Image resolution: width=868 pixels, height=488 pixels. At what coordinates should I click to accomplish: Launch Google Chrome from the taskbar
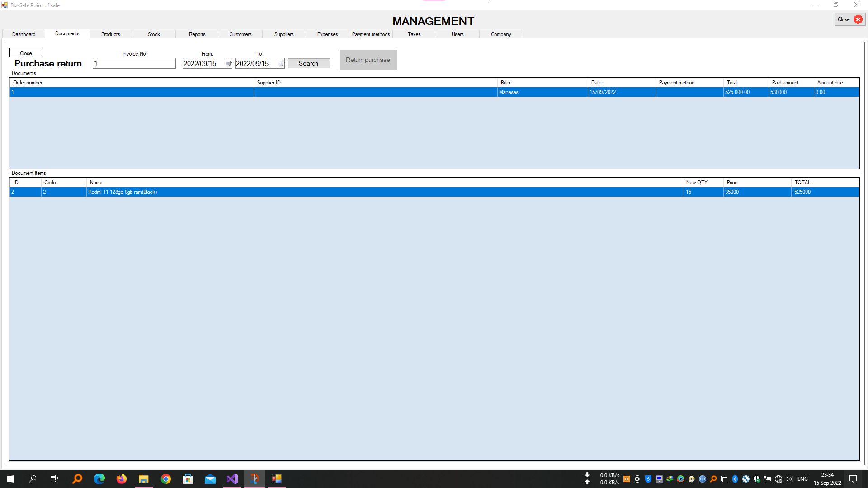tap(166, 479)
